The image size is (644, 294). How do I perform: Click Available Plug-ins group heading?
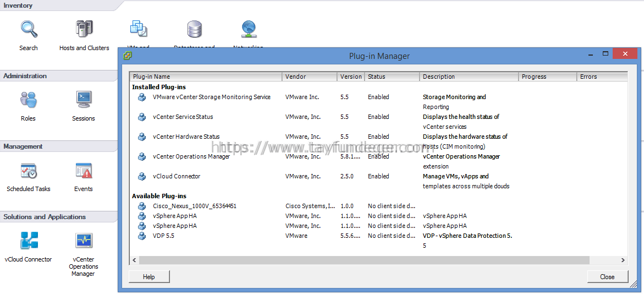(x=159, y=196)
